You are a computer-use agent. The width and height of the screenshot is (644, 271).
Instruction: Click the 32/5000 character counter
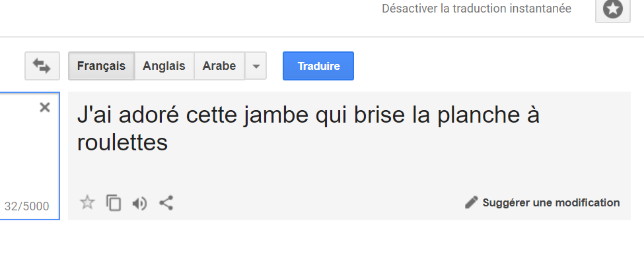click(x=26, y=206)
